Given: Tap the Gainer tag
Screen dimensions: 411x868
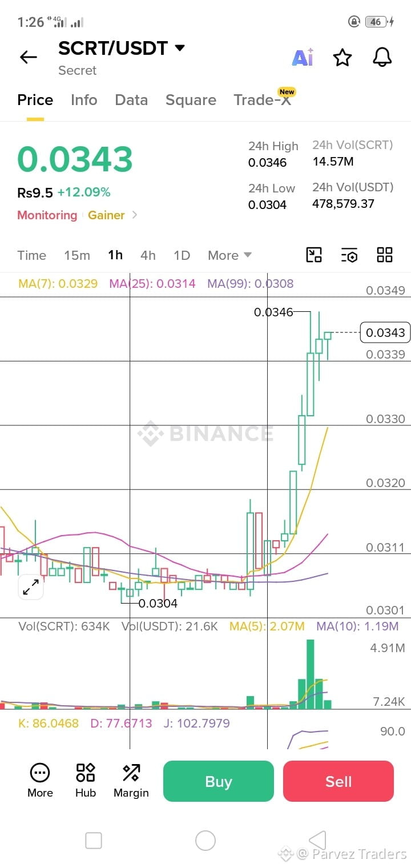Looking at the screenshot, I should 106,215.
